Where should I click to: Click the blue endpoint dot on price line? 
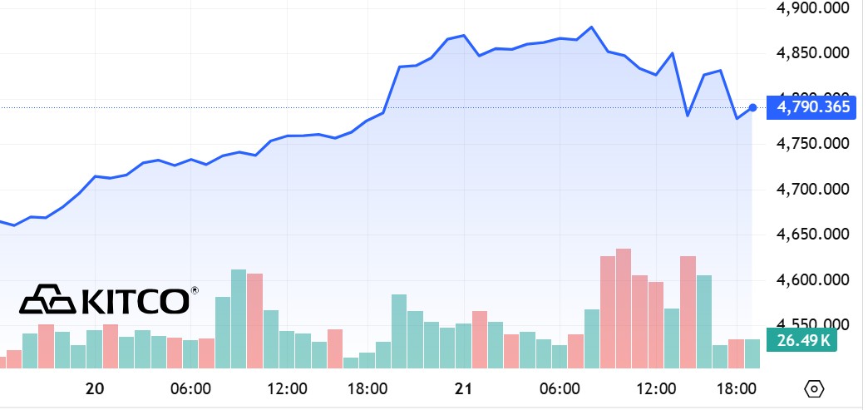click(752, 107)
